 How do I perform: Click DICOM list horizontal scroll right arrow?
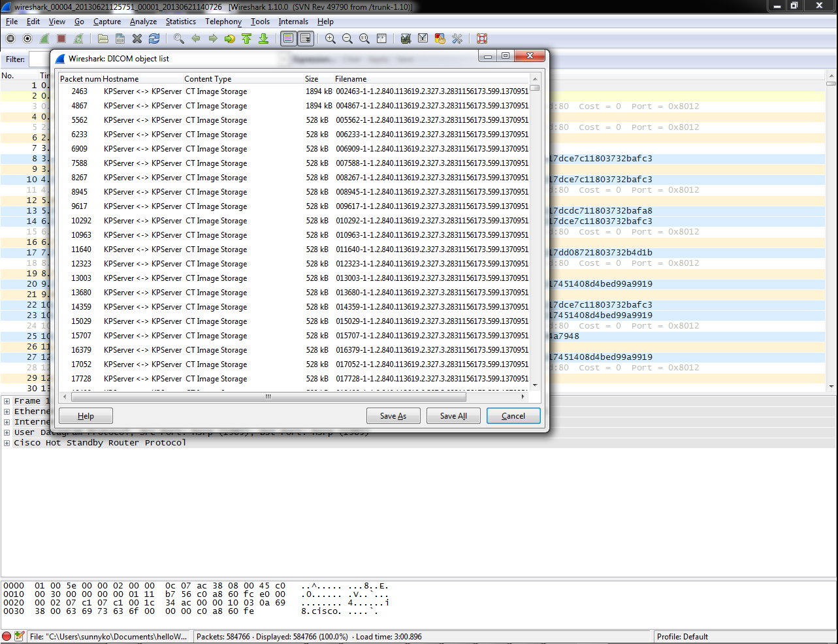coord(523,396)
